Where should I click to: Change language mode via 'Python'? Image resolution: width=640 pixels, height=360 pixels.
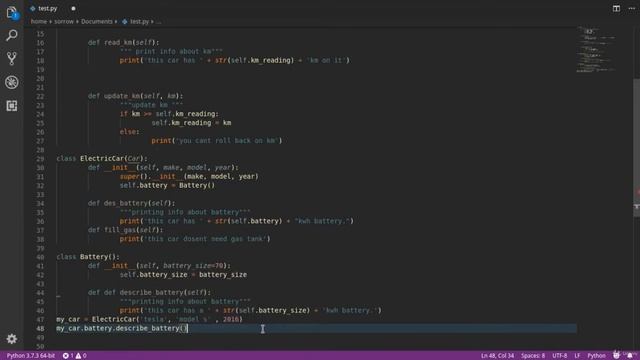[596, 356]
